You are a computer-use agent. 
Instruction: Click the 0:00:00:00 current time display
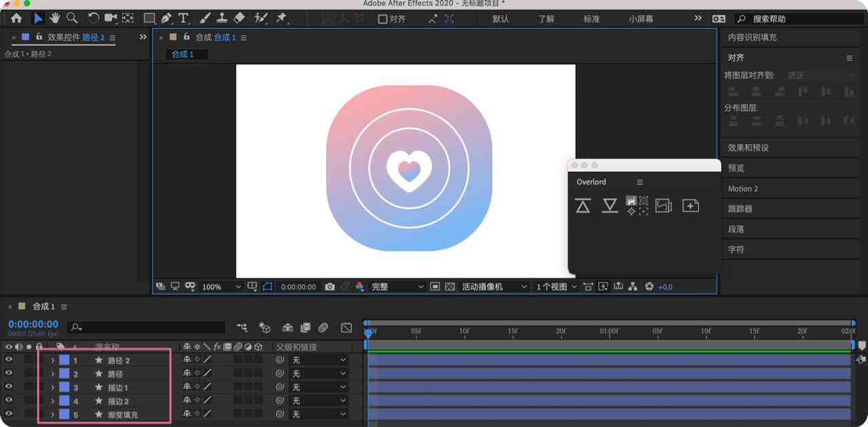tap(33, 325)
